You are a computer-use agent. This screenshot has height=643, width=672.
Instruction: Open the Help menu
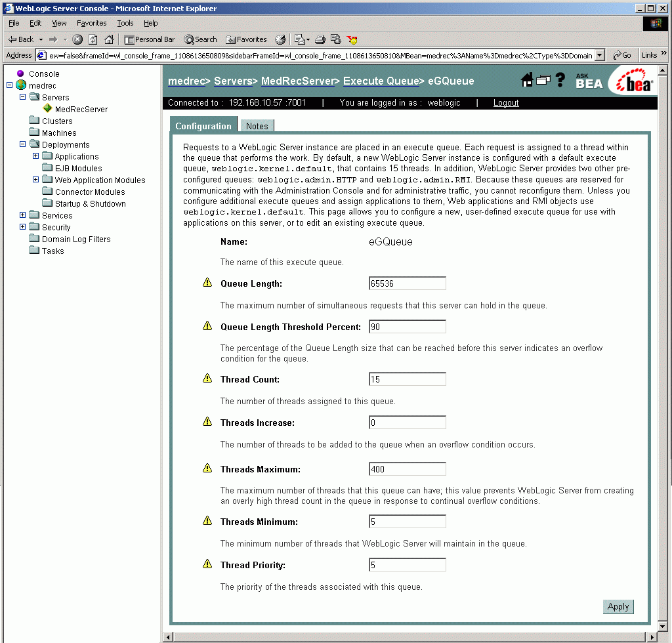click(x=151, y=23)
